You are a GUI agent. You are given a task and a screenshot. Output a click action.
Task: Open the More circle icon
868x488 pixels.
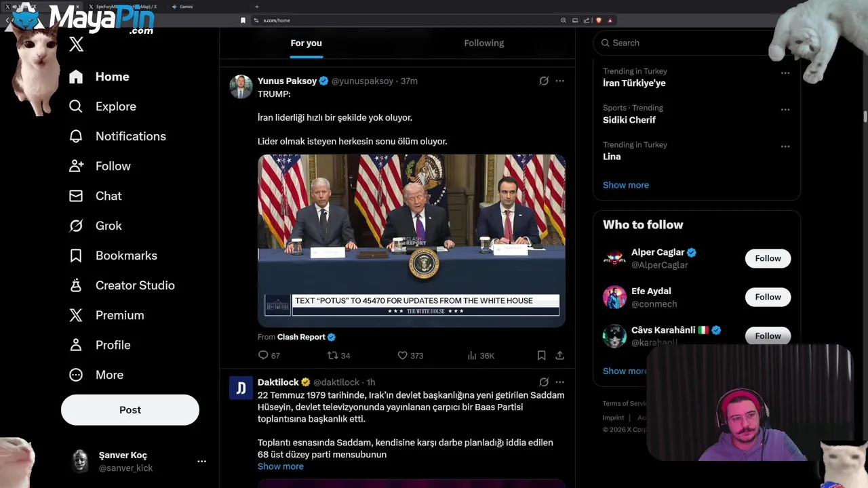[76, 375]
